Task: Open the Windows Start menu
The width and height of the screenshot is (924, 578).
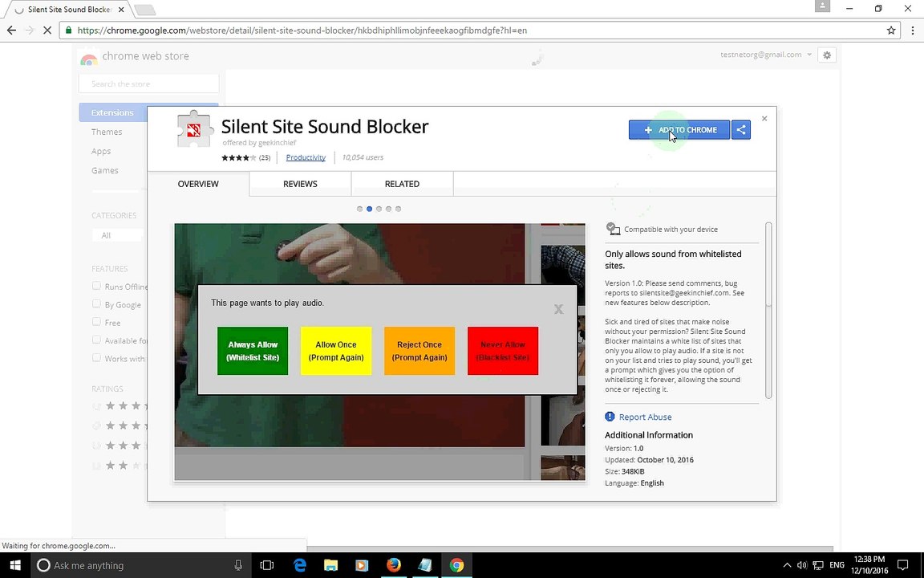Action: point(14,565)
